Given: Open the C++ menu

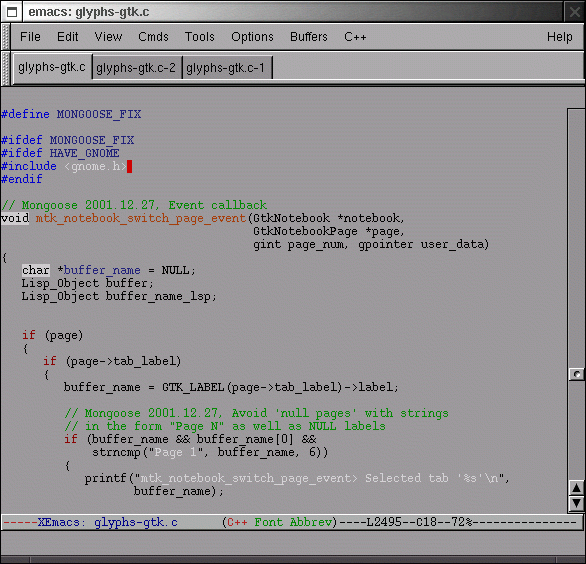Looking at the screenshot, I should [x=355, y=37].
